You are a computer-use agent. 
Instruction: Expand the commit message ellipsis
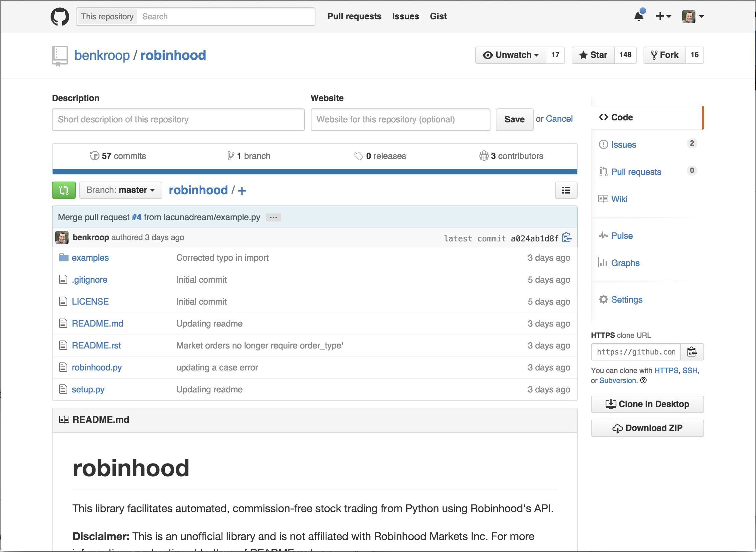[x=273, y=217]
